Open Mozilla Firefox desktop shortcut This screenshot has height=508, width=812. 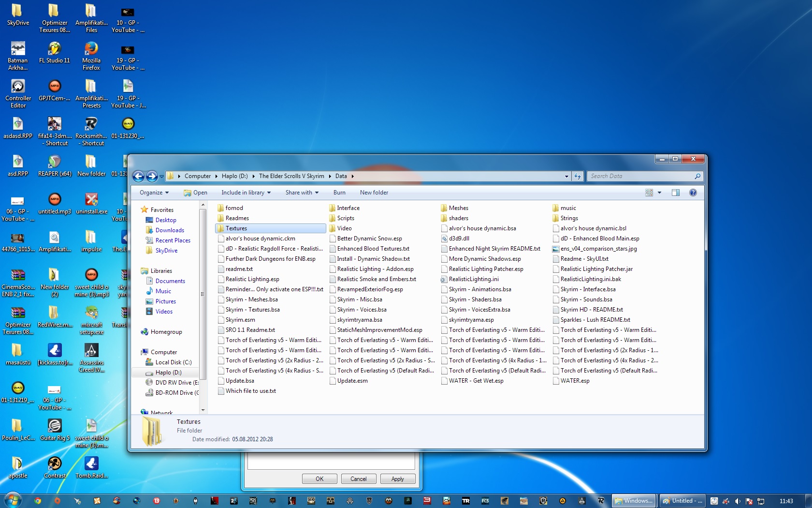coord(91,56)
